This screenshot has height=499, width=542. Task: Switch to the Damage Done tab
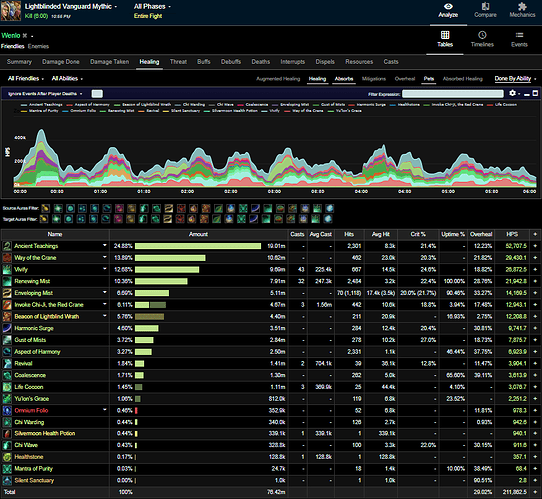point(61,62)
